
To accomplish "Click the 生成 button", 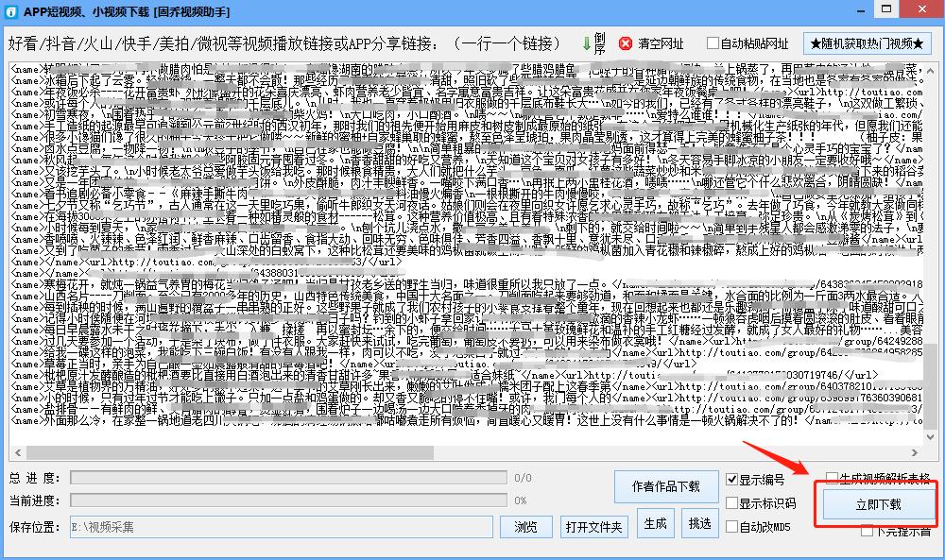I will (655, 524).
